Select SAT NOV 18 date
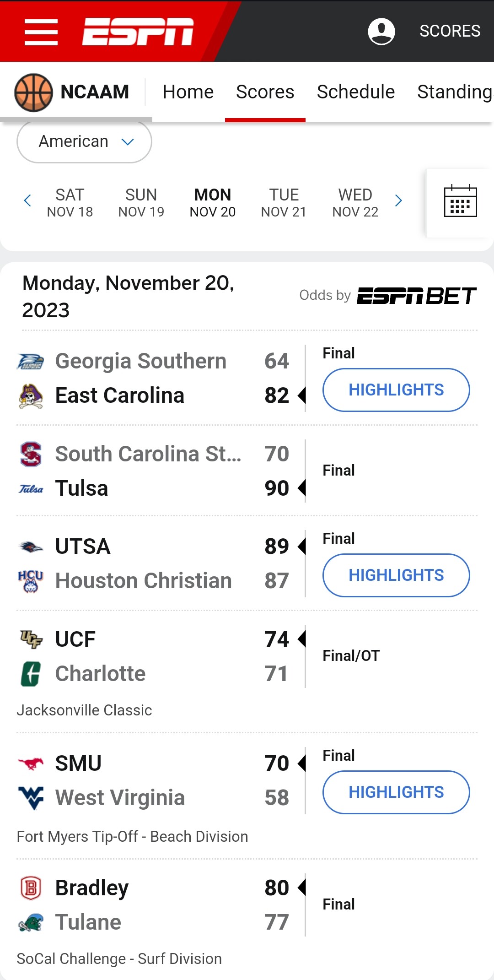This screenshot has height=980, width=494. (70, 203)
